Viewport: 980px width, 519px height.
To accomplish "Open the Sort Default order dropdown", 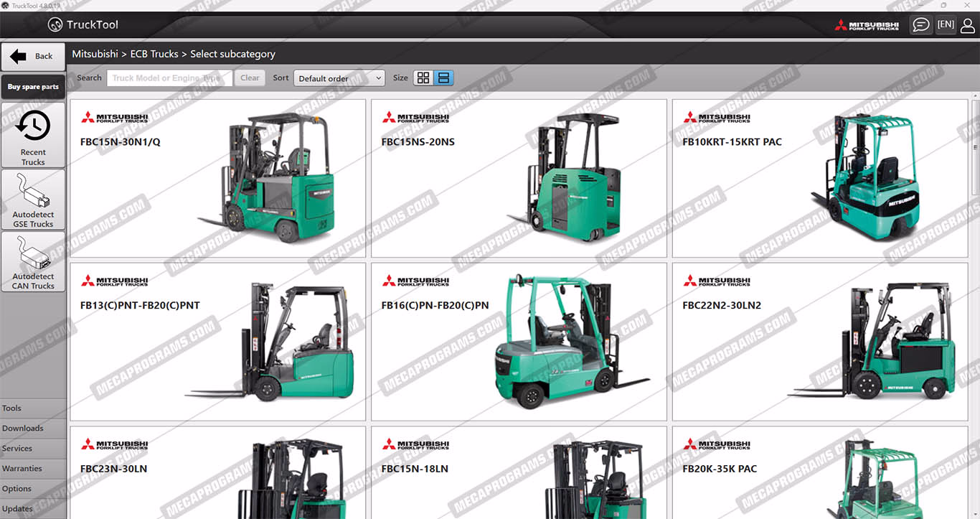I will [339, 78].
